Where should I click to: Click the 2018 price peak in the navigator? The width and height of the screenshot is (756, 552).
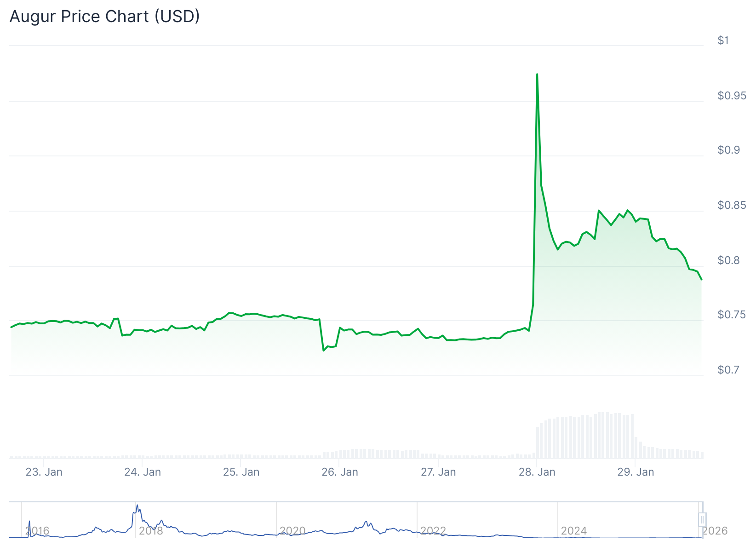pyautogui.click(x=137, y=506)
